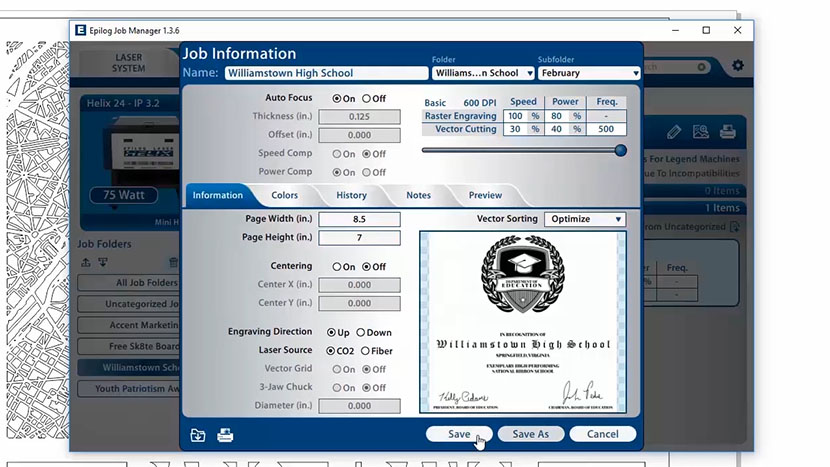Open settings with the gear icon
This screenshot has width=830, height=467.
tap(738, 66)
